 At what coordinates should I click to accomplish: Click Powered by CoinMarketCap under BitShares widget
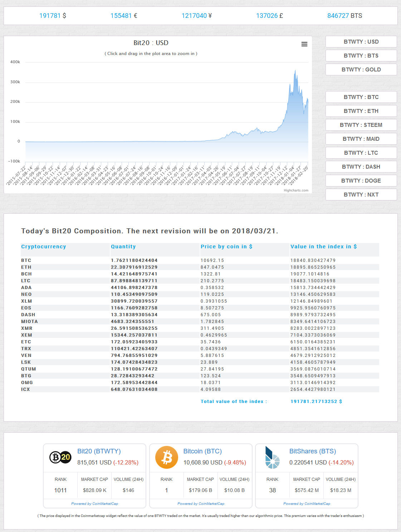[x=307, y=504]
